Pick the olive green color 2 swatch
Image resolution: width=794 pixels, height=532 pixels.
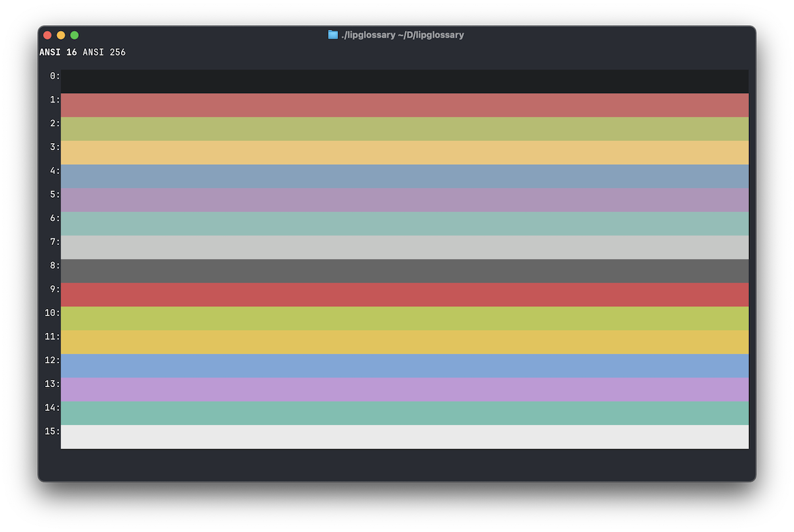404,129
